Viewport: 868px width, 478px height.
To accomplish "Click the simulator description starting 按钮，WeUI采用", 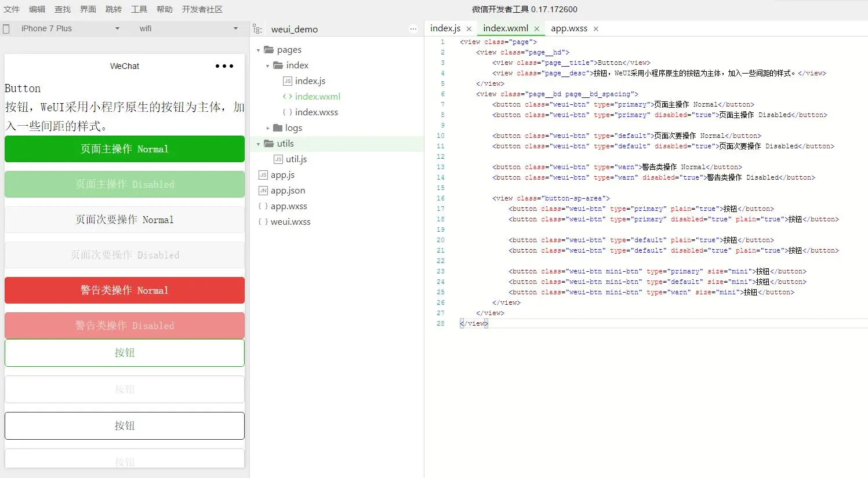I will coord(125,116).
